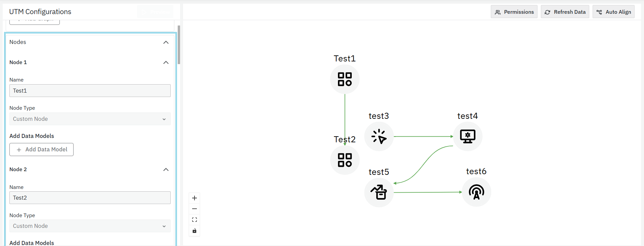Click the test5 package node
Viewport: 644px width, 246px height.
[x=379, y=192]
